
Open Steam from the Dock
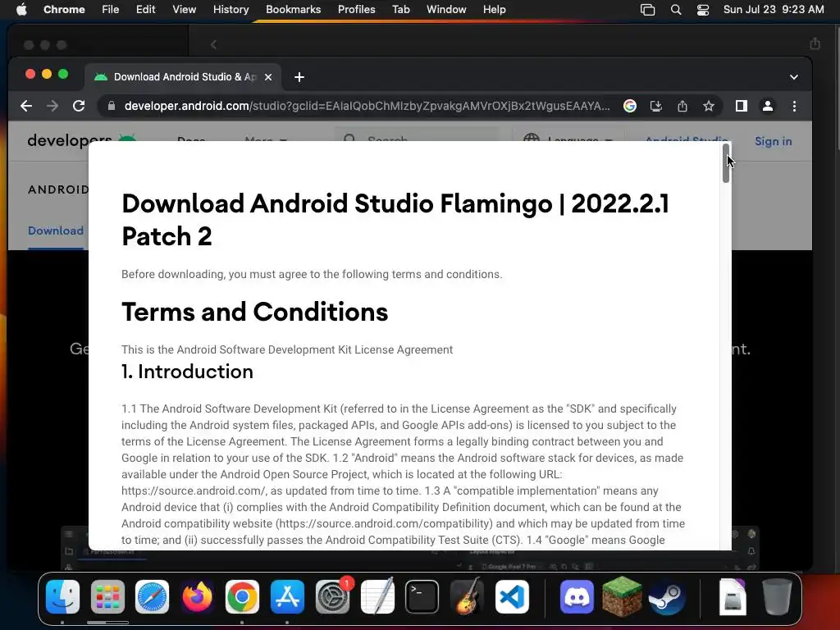pos(667,597)
